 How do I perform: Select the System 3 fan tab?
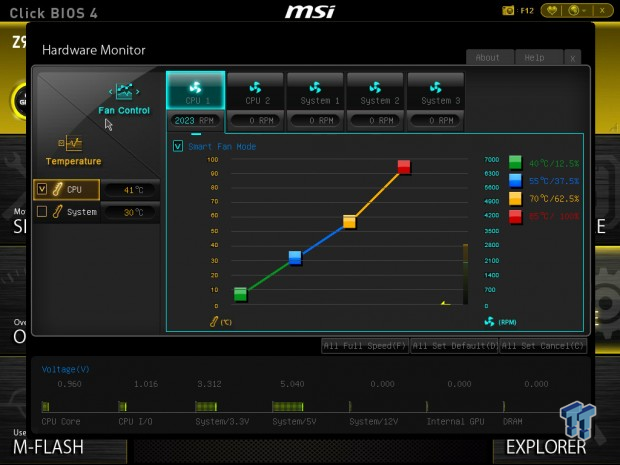coord(436,91)
